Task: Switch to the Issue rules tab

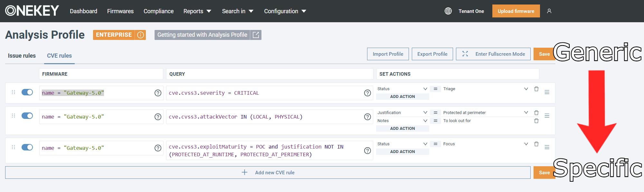Action: tap(22, 56)
